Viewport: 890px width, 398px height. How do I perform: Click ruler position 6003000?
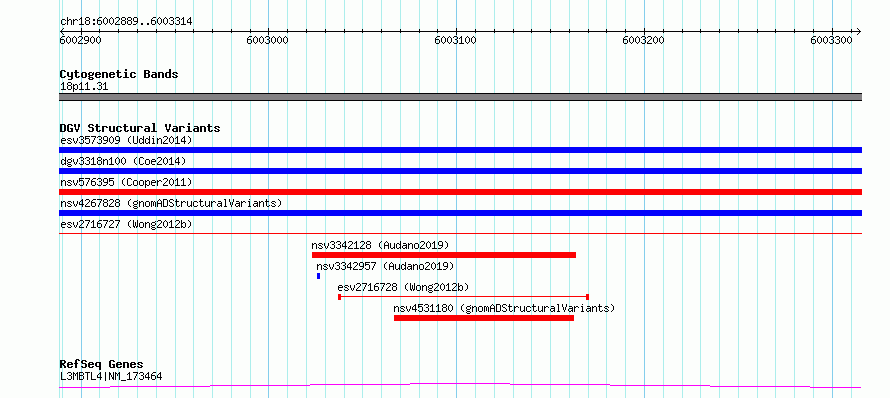268,40
